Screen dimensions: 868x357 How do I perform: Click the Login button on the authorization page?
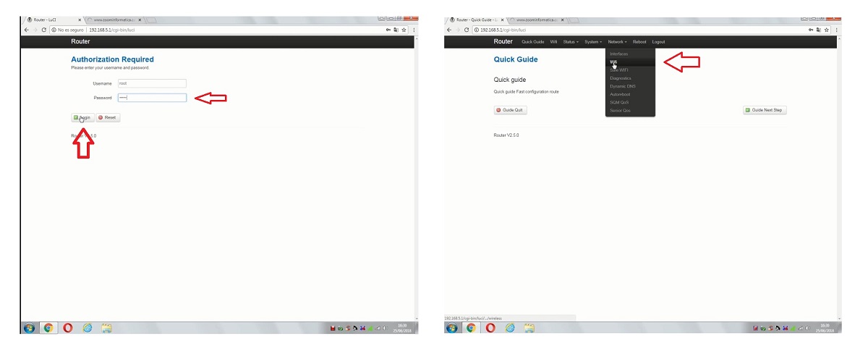tap(82, 117)
